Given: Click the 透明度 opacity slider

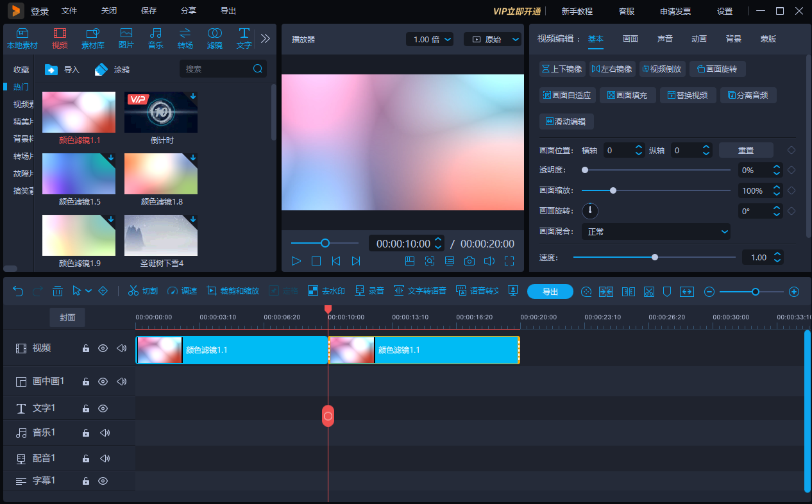Looking at the screenshot, I should tap(654, 170).
